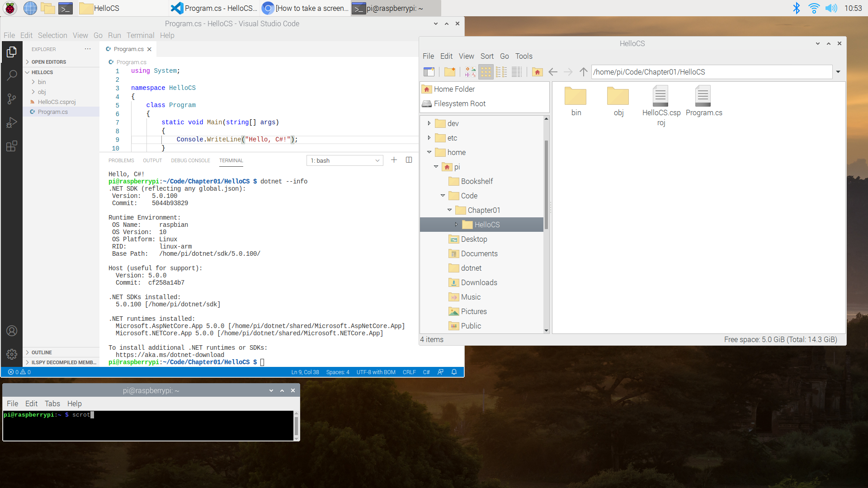Open VS Code Settings gear
Image resolution: width=868 pixels, height=488 pixels.
tap(12, 354)
